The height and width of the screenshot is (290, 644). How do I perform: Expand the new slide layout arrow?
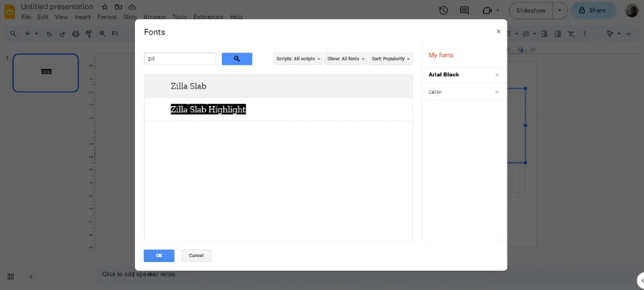click(x=37, y=34)
